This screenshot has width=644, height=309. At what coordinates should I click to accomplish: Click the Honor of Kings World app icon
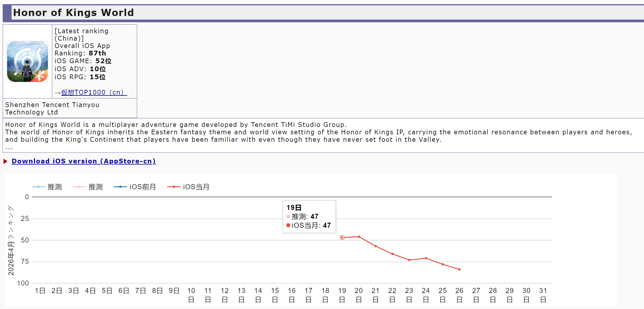pos(27,61)
